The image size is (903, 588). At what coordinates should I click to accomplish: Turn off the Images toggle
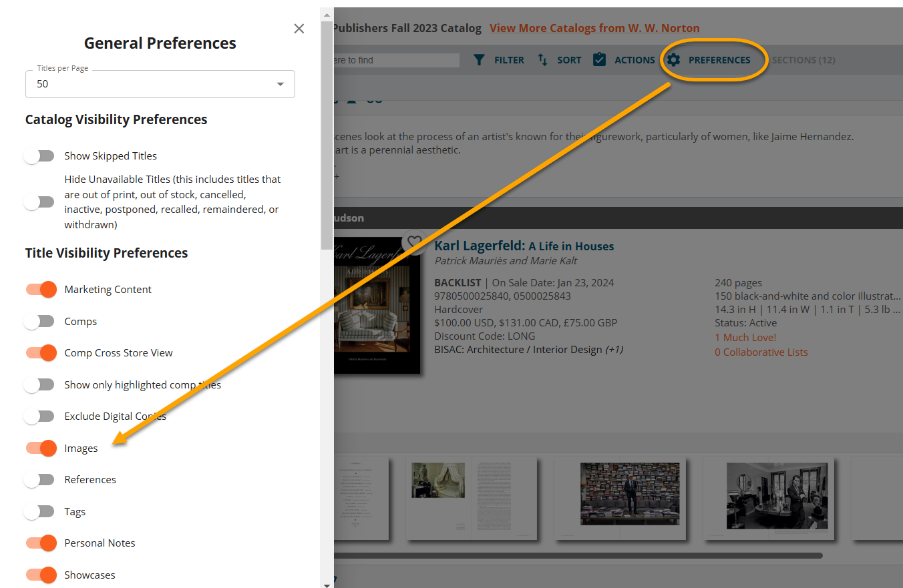(41, 449)
